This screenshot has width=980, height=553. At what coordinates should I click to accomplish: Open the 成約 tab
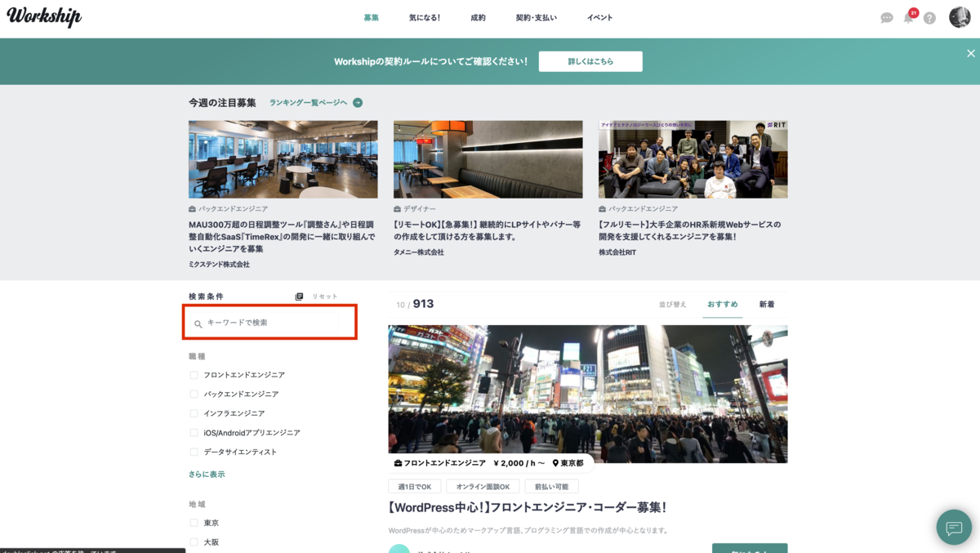tap(478, 17)
